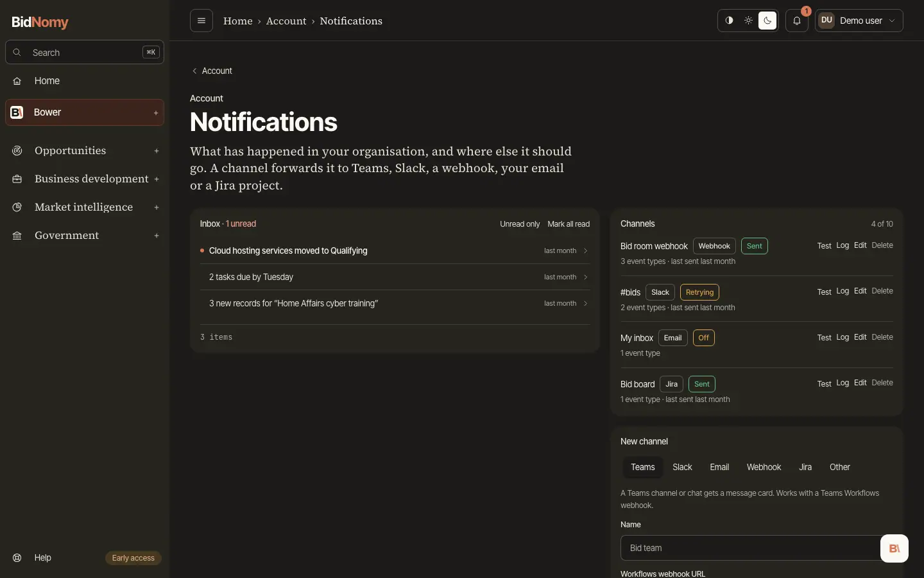Viewport: 924px width, 578px height.
Task: Select the Other channel tab
Action: (x=839, y=468)
